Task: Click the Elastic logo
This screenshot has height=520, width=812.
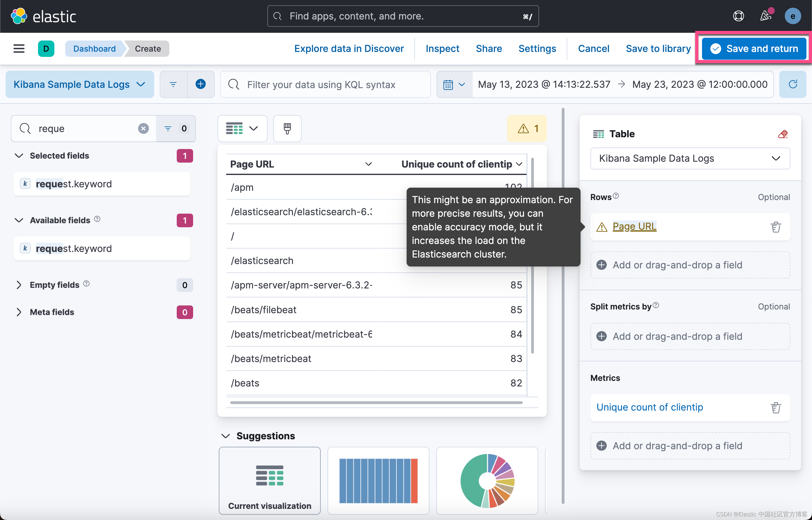Action: (44, 16)
